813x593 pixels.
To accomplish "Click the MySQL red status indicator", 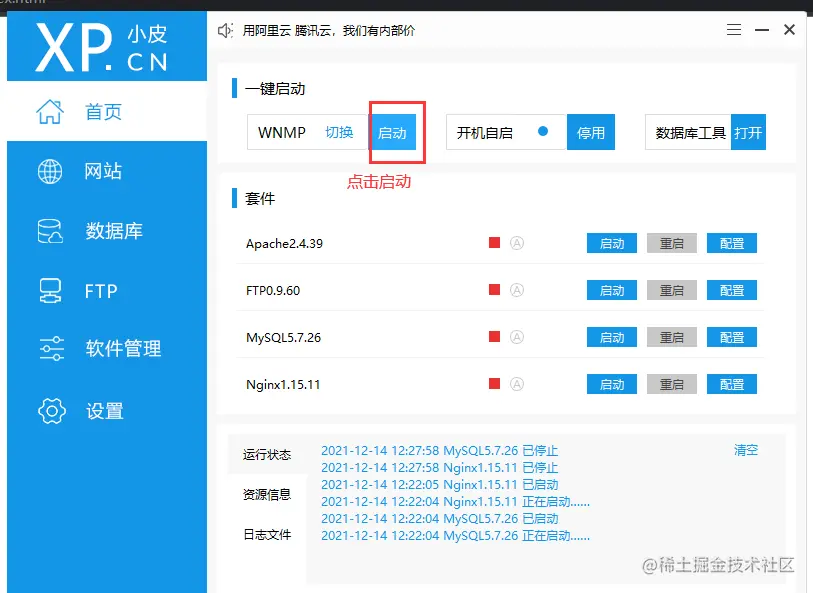I will [493, 337].
